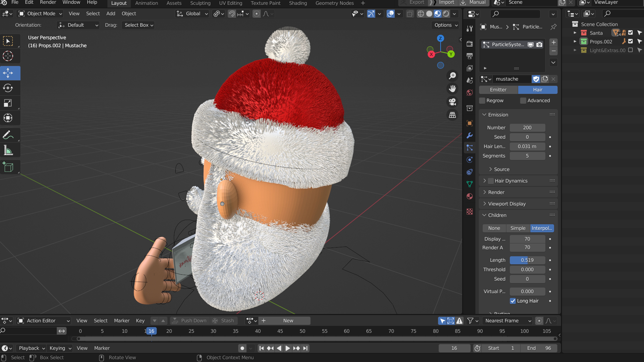Toggle particle system viewport display
Viewport: 644px width, 362px height.
tap(531, 45)
